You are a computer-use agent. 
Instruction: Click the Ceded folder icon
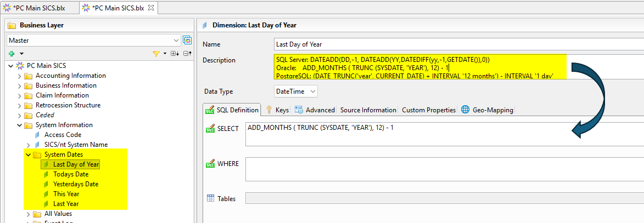(29, 115)
